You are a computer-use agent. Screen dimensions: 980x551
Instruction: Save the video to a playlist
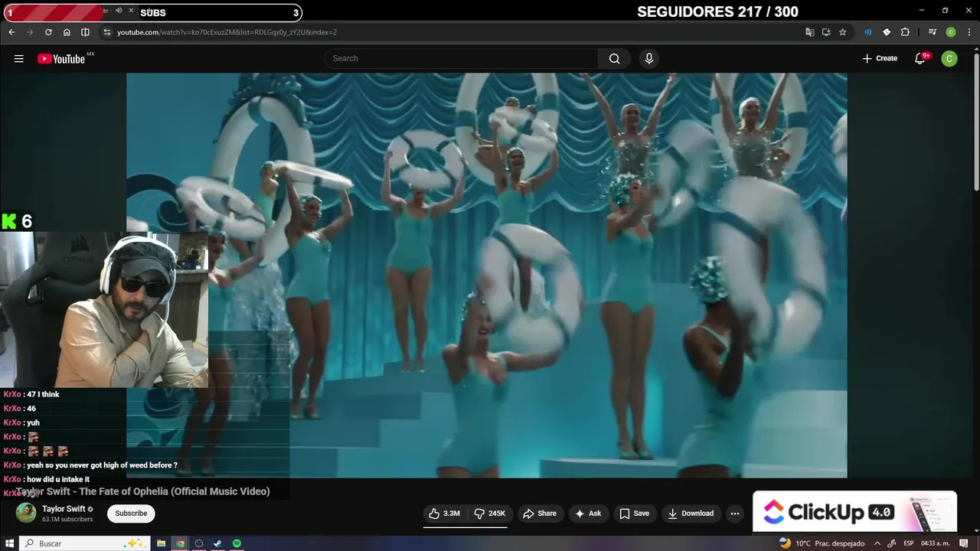tap(634, 514)
